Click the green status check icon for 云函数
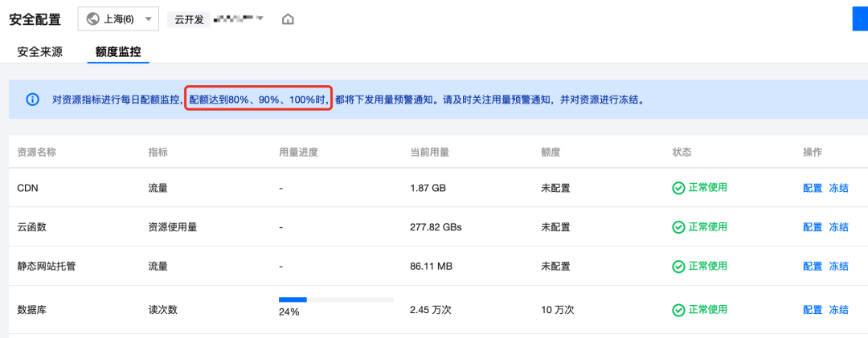 coord(678,227)
